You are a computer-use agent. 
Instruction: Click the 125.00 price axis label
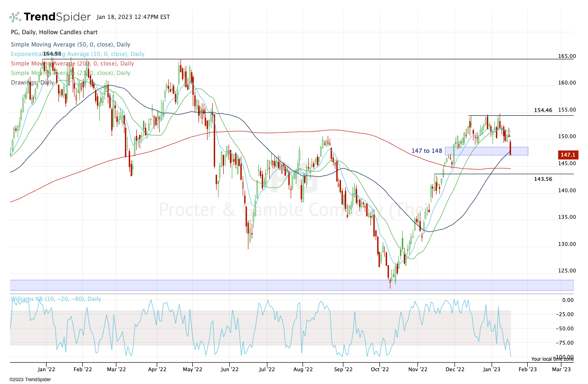567,271
